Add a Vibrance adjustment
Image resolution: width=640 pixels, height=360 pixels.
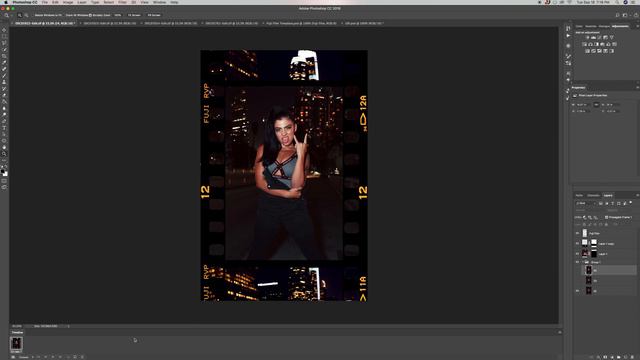611,38
